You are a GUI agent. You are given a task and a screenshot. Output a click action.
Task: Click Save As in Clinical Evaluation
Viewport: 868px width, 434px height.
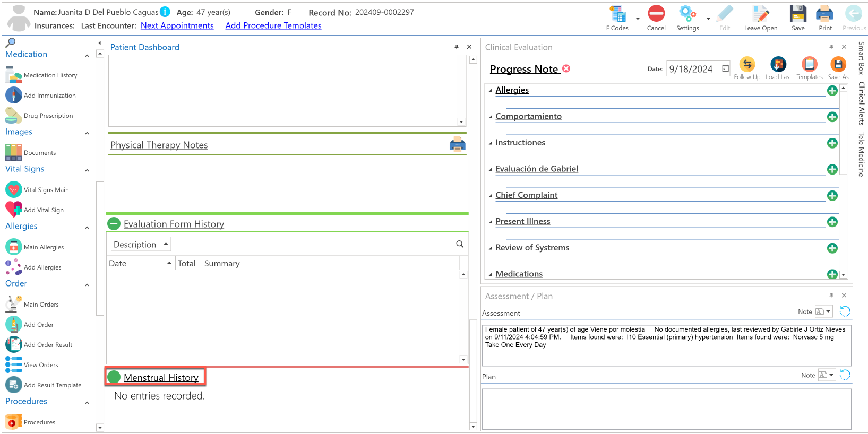point(838,68)
